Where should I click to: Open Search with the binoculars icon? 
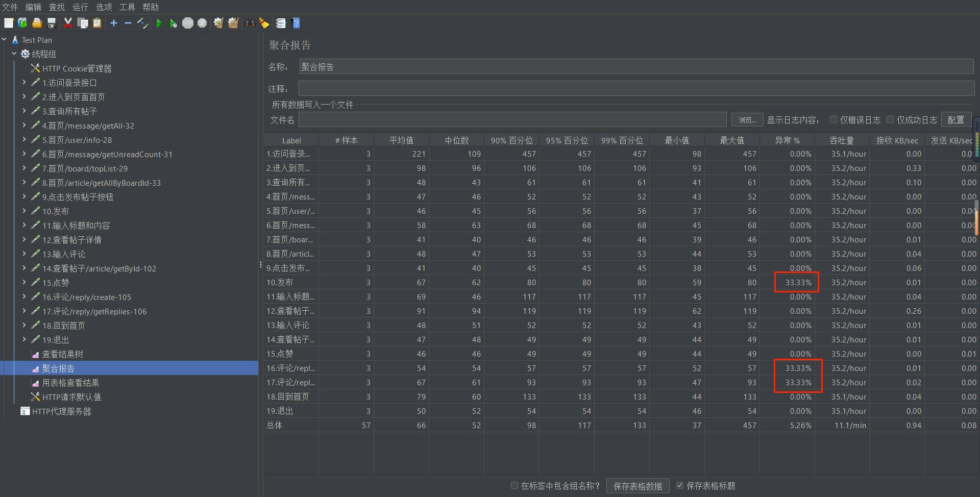pyautogui.click(x=250, y=23)
